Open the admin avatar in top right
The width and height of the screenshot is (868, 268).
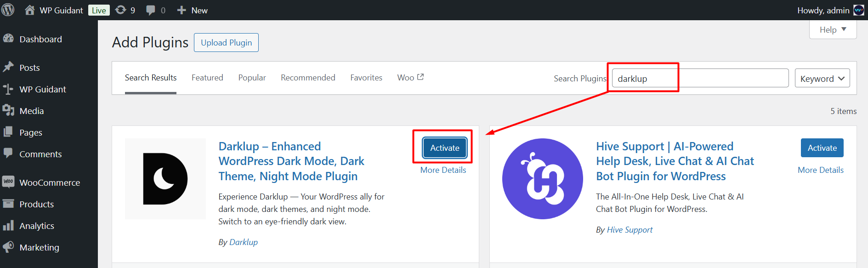(x=859, y=10)
